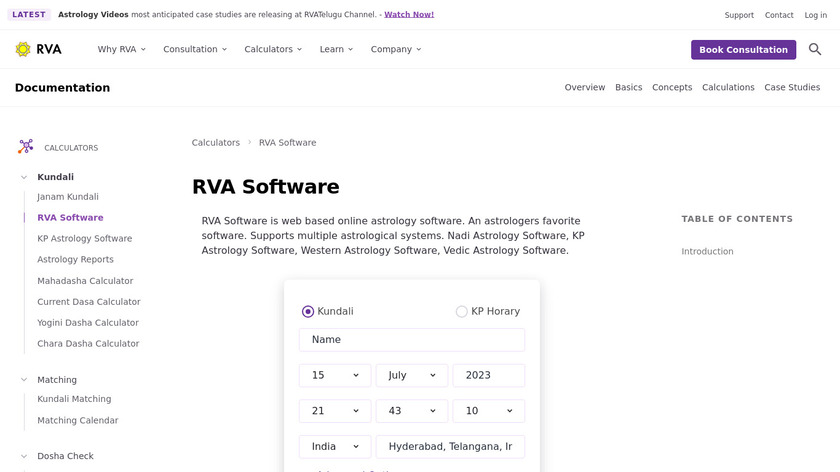Image resolution: width=840 pixels, height=472 pixels.
Task: Follow the Watch Now link
Action: click(409, 15)
